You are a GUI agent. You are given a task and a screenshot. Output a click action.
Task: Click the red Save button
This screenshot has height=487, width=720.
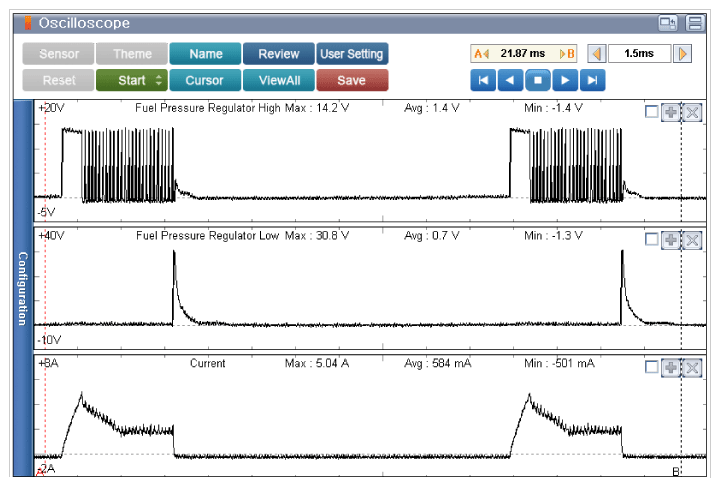click(x=352, y=80)
